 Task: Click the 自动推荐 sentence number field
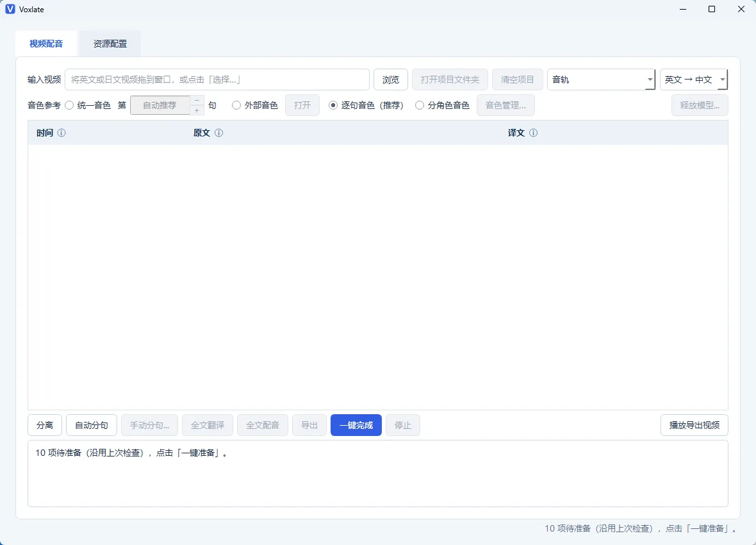point(160,105)
